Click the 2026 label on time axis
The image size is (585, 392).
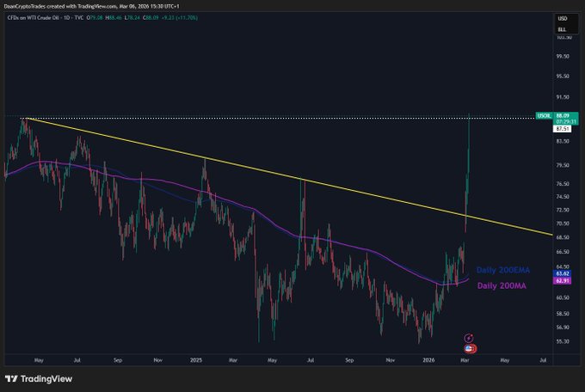[429, 362]
